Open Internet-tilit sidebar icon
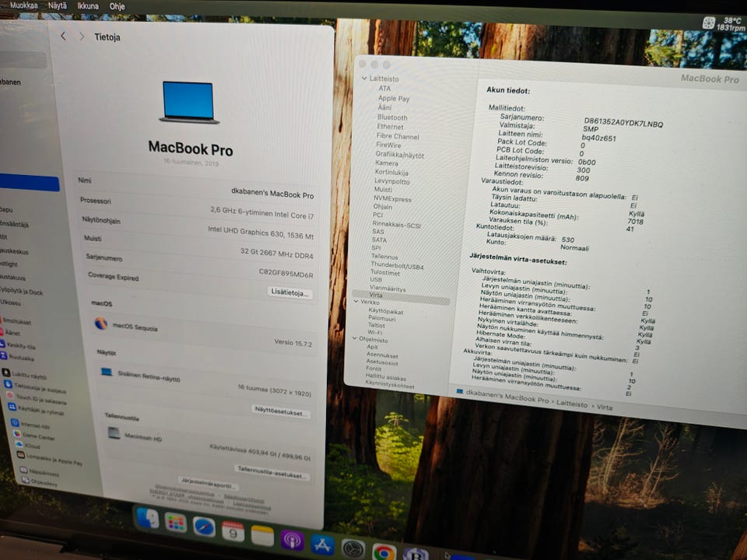747x560 pixels. pos(15,422)
